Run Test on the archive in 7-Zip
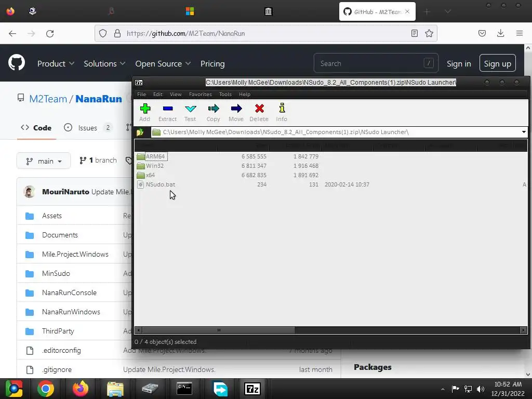This screenshot has height=399, width=532. point(190,113)
